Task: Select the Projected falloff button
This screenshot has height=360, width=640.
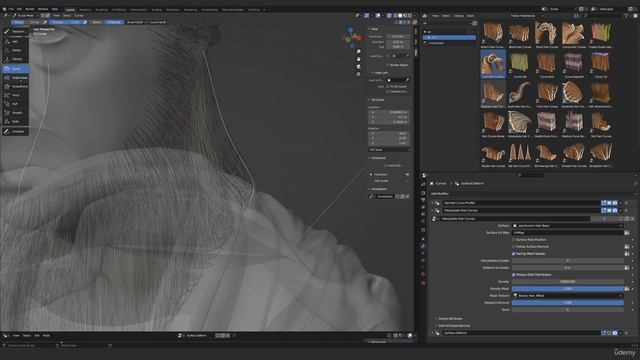Action: coord(114,22)
